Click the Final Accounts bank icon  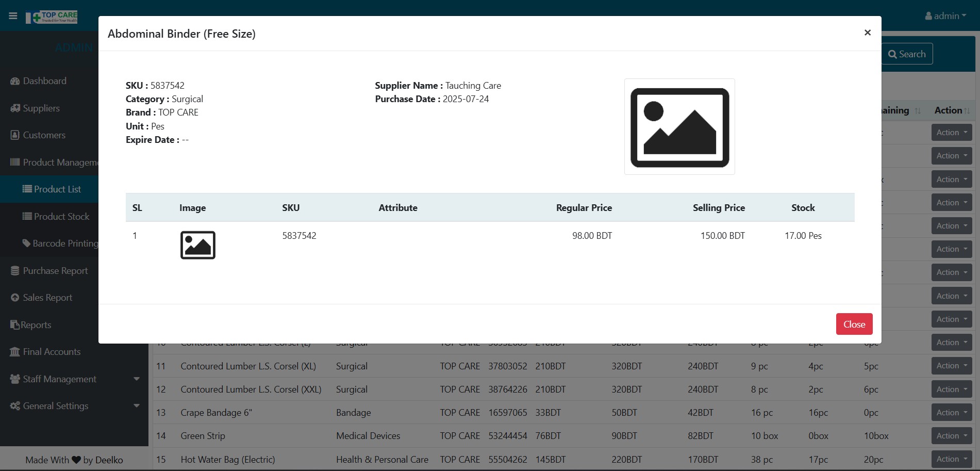(15, 352)
